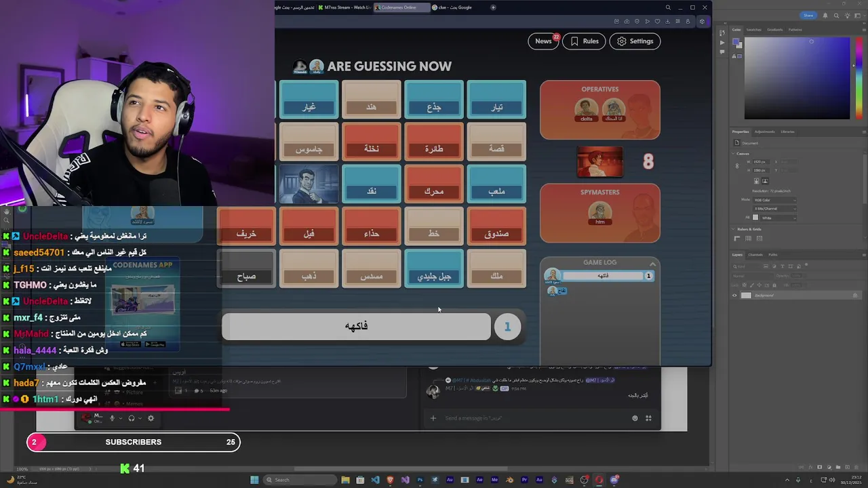Screen dimensions: 868x488
Task: Select the word card فيل
Action: tap(309, 226)
